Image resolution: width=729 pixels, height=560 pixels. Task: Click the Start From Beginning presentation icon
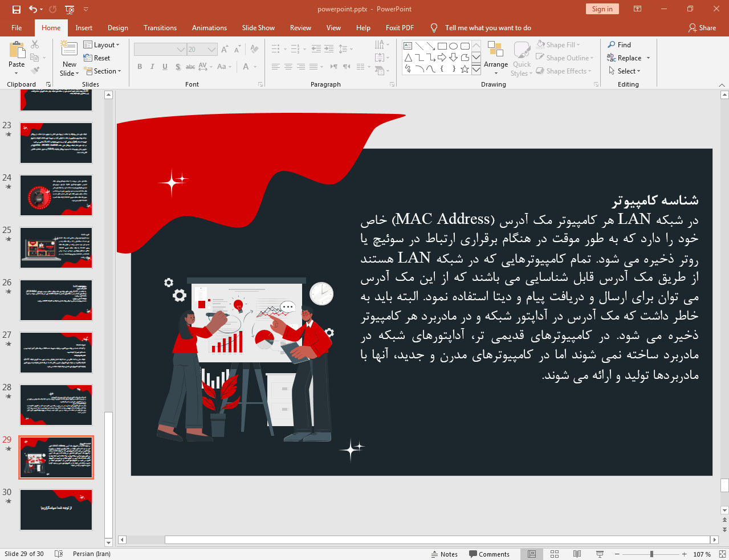click(70, 9)
